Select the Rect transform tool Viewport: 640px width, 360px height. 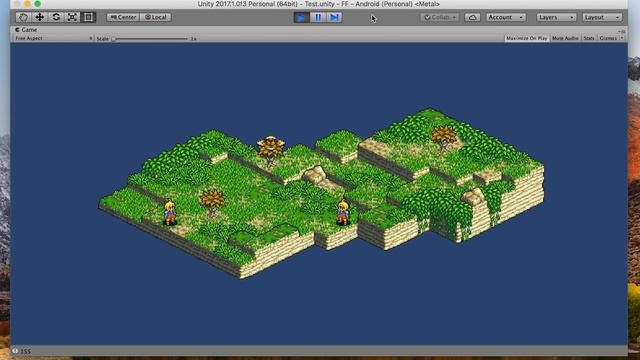coord(88,17)
